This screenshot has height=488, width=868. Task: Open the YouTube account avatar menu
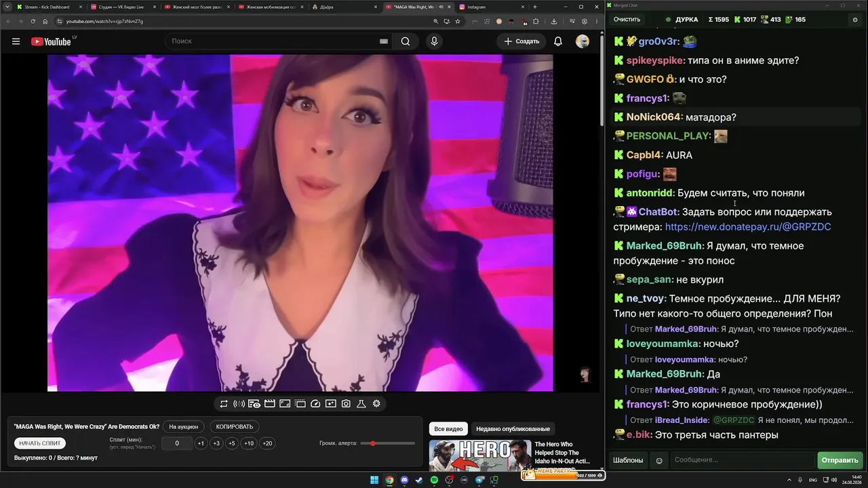583,41
